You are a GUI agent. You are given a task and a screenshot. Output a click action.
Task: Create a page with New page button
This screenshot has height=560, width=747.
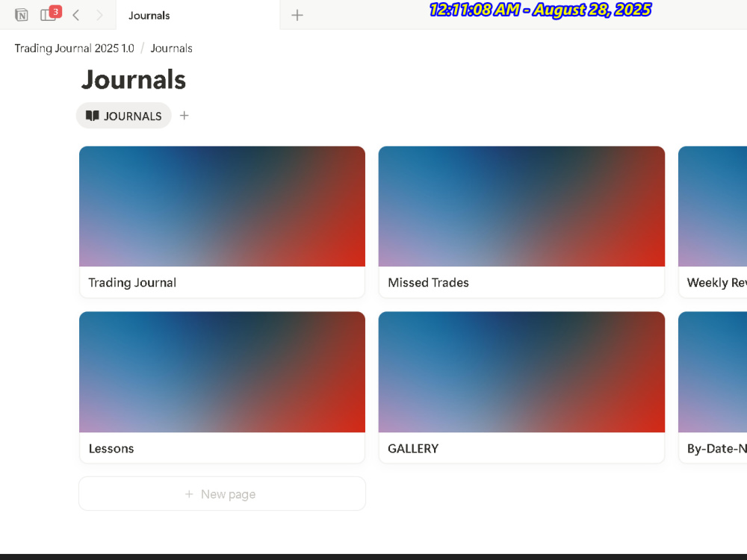(x=223, y=494)
